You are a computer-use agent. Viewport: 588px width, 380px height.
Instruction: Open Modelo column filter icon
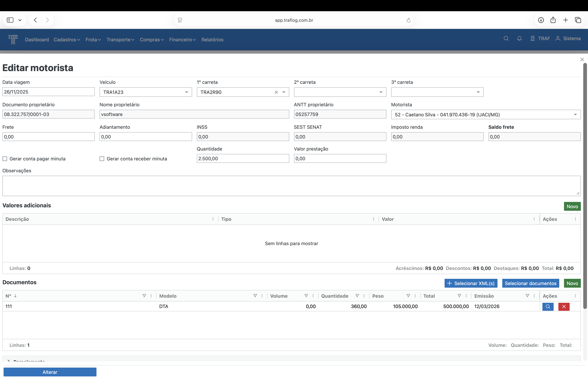click(x=255, y=296)
